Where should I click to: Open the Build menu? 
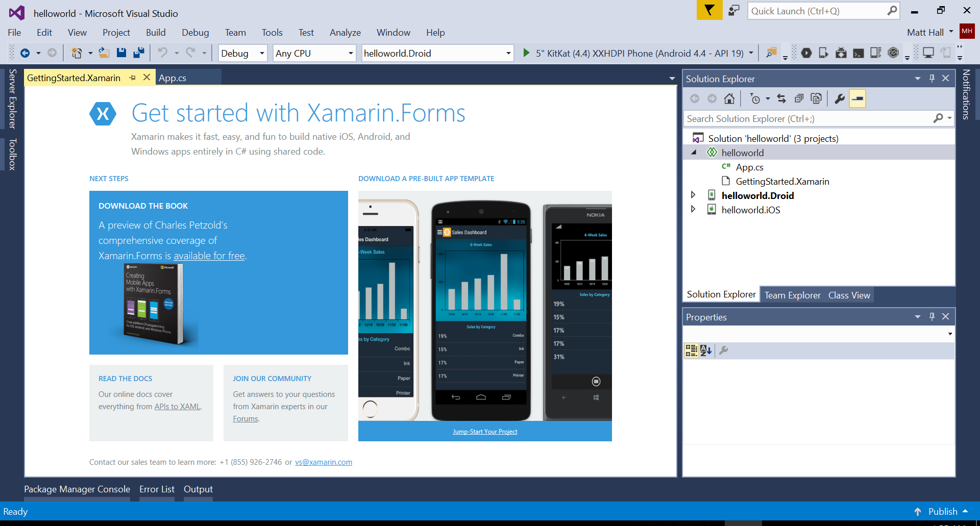click(155, 33)
